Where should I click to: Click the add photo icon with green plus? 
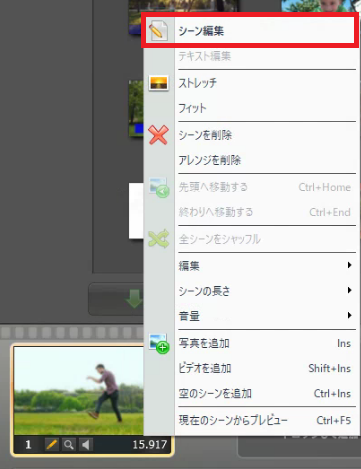(x=159, y=343)
